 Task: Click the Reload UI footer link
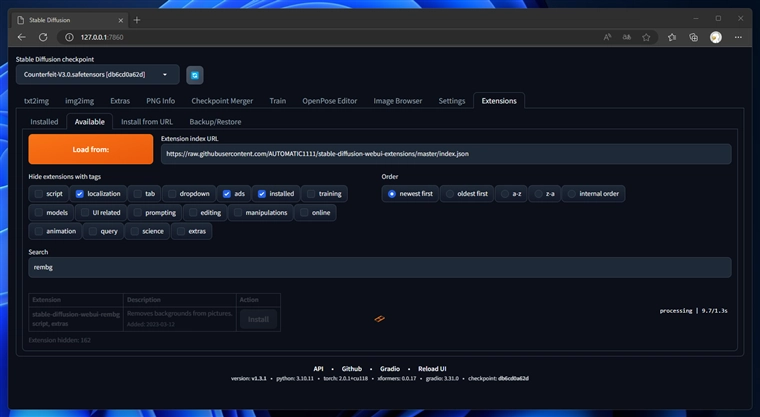click(x=432, y=369)
